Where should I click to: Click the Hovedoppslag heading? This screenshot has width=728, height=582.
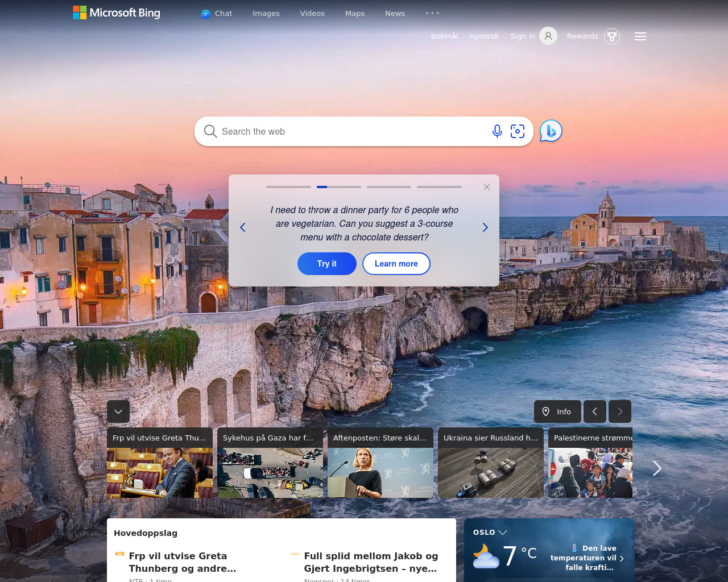[x=146, y=533]
